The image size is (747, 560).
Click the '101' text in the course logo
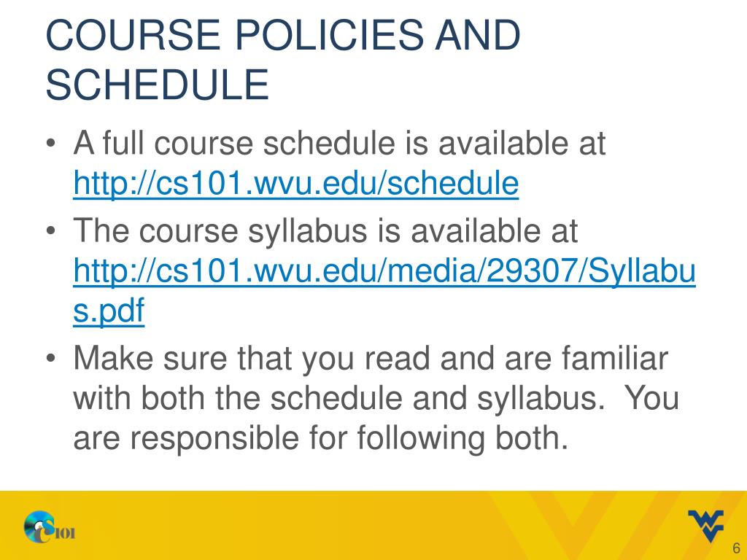click(x=65, y=532)
